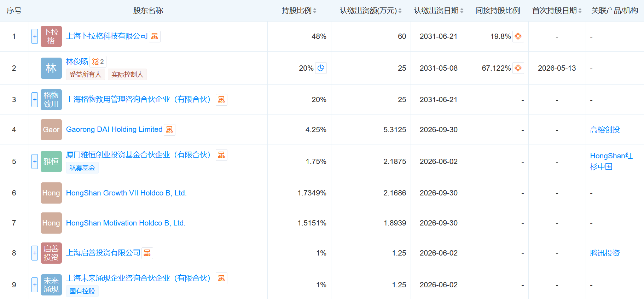
Task: Open equity structure icon for 上海格物致用管理咨询合伙企业
Action: 221,100
